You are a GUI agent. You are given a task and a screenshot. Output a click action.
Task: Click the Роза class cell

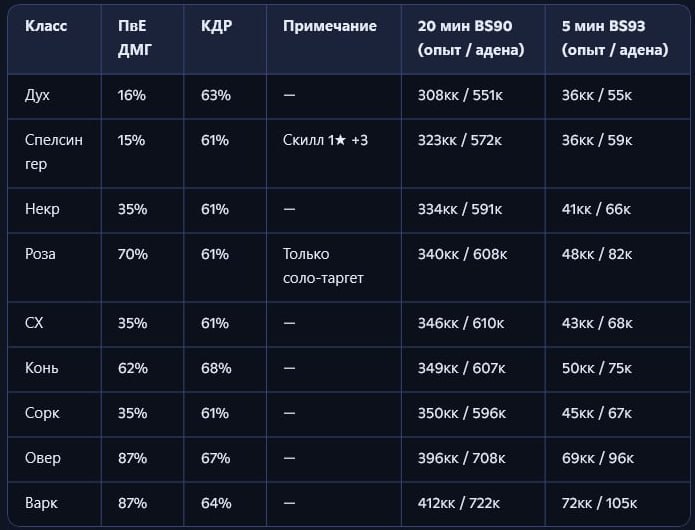41,254
